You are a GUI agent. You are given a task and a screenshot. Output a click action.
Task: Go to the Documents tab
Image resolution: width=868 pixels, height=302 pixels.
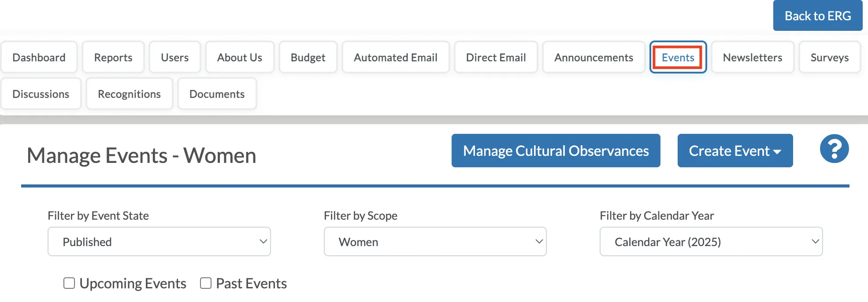[x=217, y=94]
